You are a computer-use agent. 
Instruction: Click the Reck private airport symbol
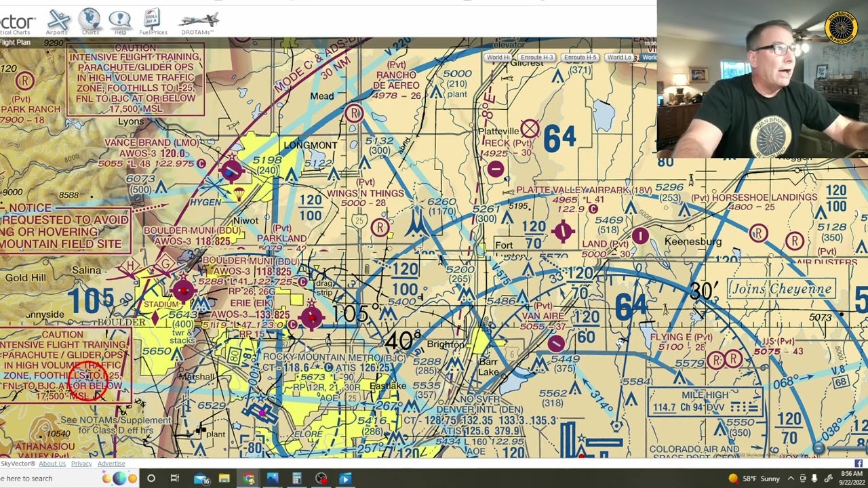pos(496,169)
